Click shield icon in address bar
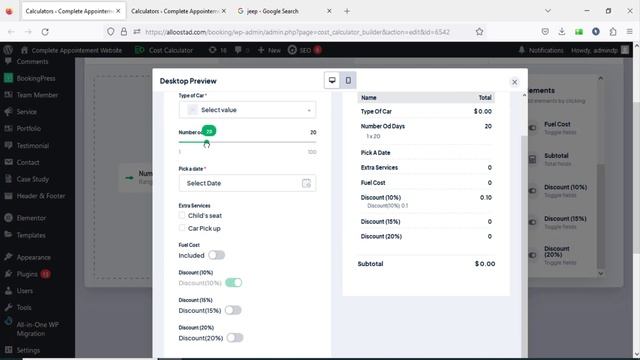This screenshot has height=360, width=640. 110,31
